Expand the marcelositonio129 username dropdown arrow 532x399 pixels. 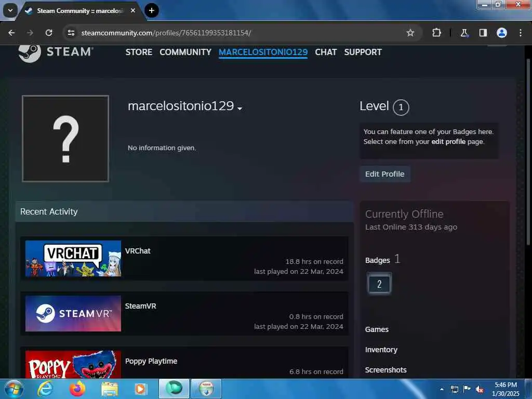pos(240,109)
